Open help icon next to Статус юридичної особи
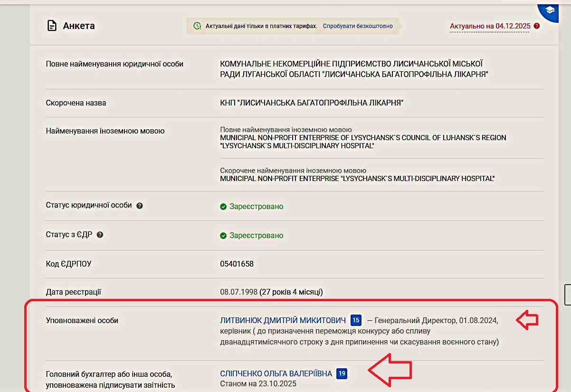The image size is (571, 392). coord(140,206)
